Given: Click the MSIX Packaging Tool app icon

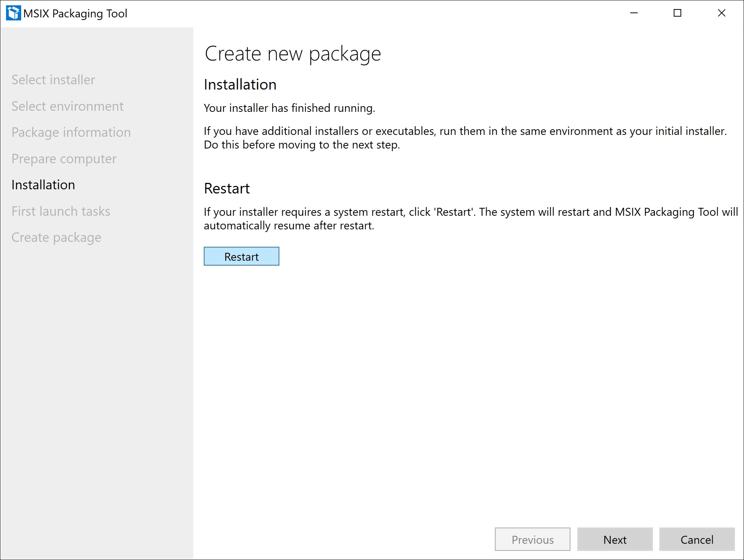Looking at the screenshot, I should [x=13, y=13].
